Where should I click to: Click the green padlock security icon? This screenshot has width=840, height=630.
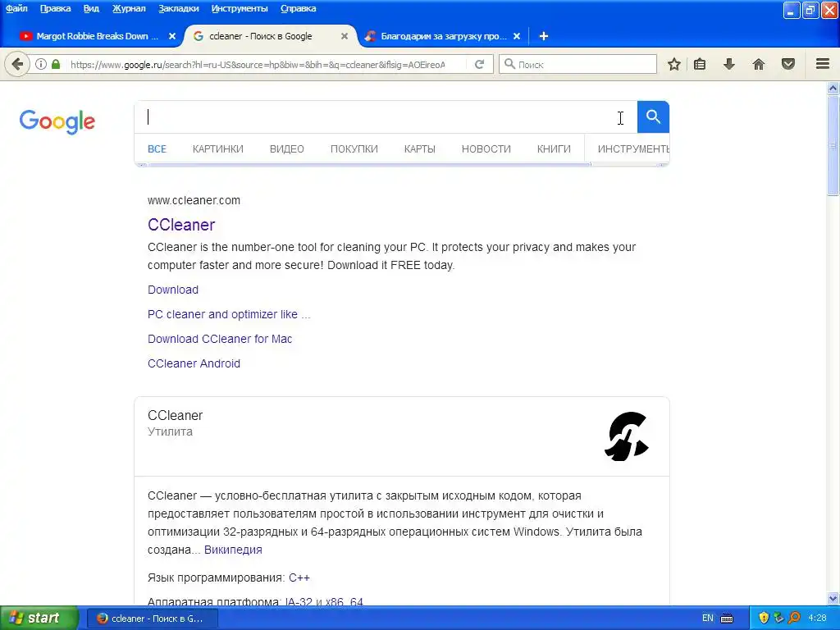coord(56,64)
